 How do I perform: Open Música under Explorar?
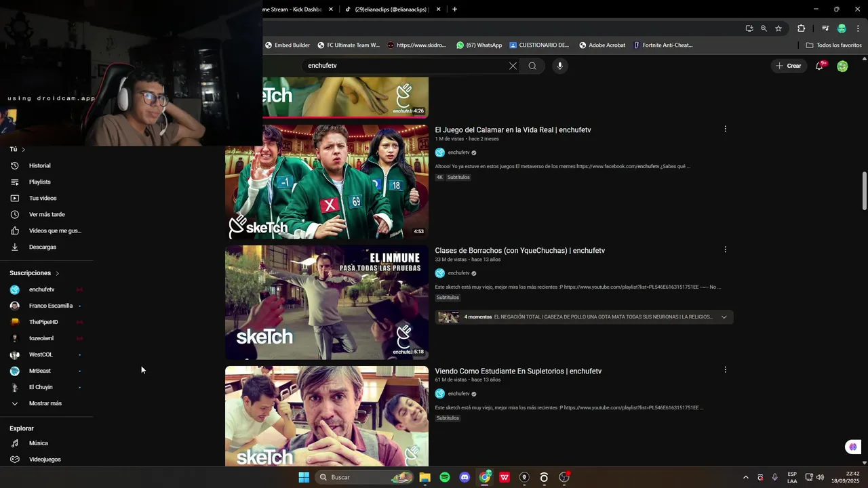tap(38, 443)
